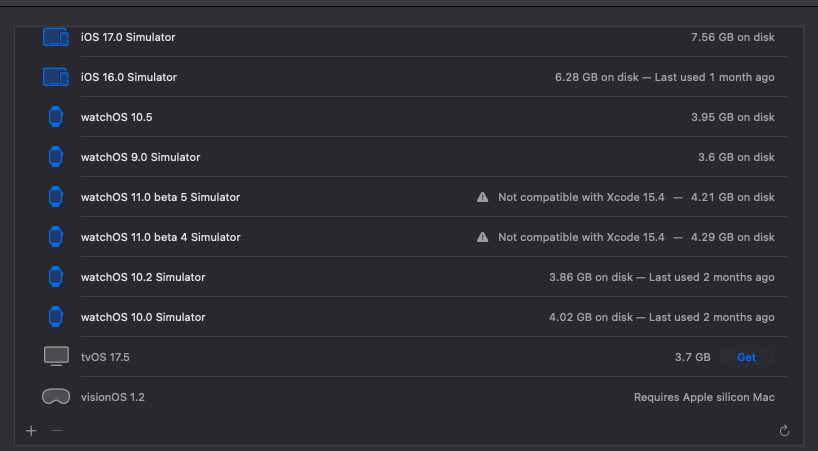Click the iOS 17.0 Simulator device icon
Viewport: 818px width, 451px height.
click(x=55, y=37)
